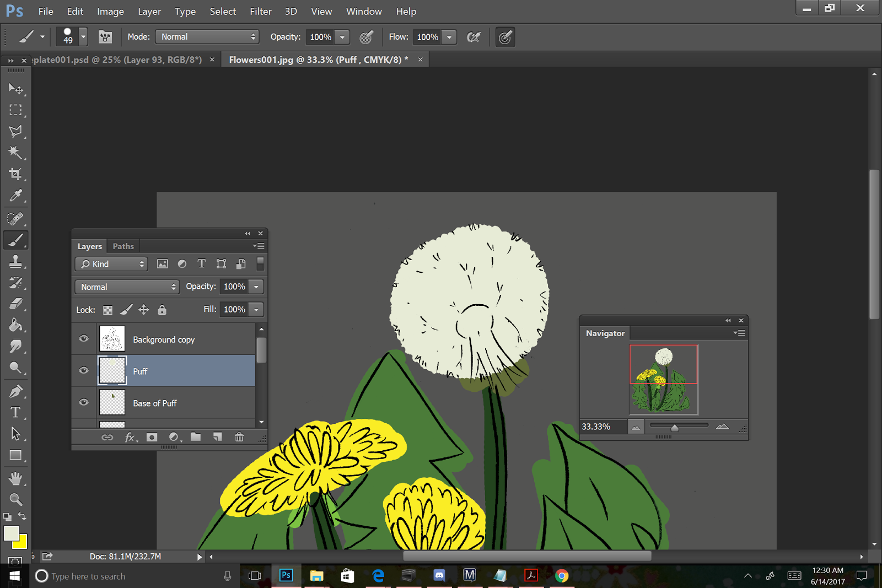The image size is (882, 588).
Task: Add a layer mask
Action: [x=152, y=437]
